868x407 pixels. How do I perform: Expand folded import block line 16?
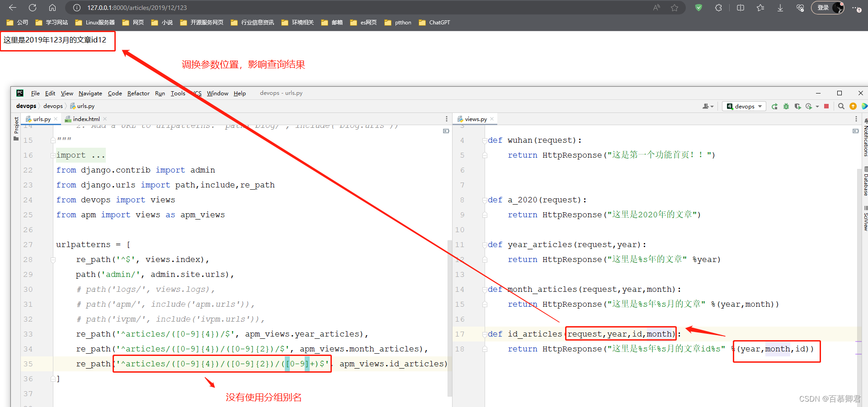click(53, 155)
